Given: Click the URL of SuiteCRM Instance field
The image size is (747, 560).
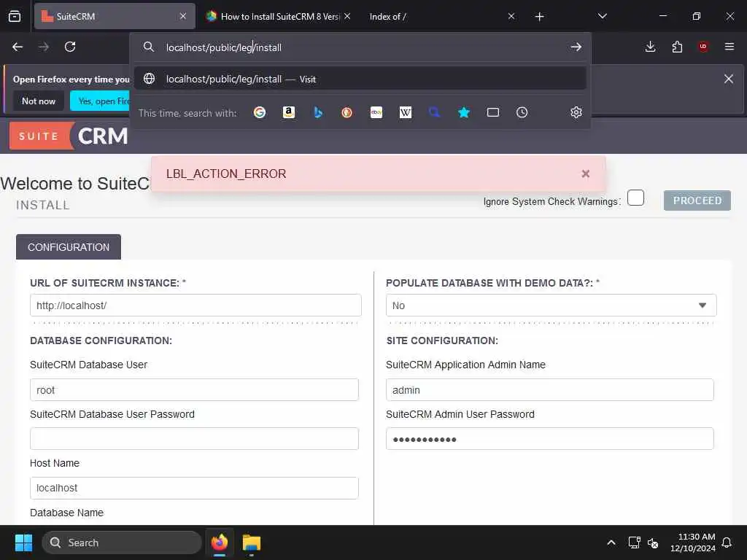Looking at the screenshot, I should click(x=196, y=306).
